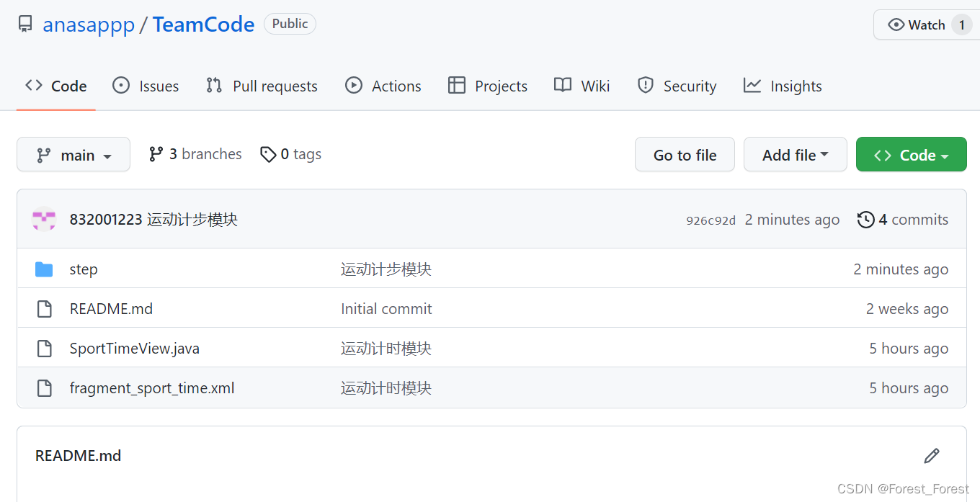Click the history clock icon beside commits
This screenshot has width=980, height=502.
coord(866,220)
